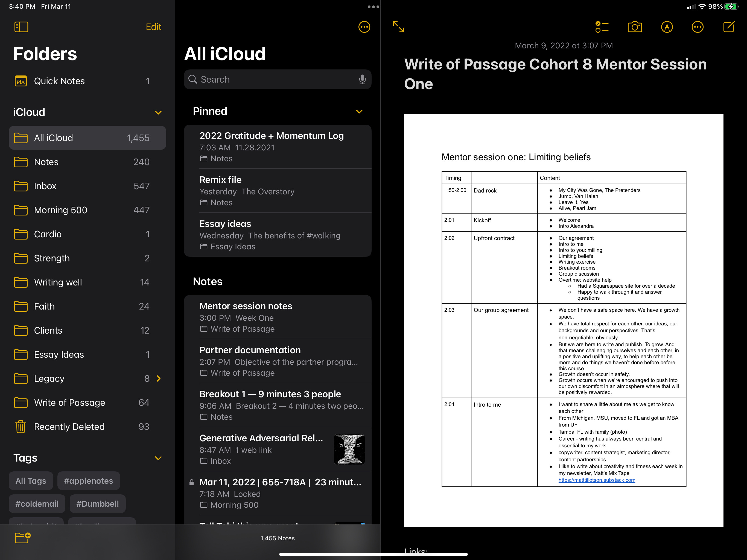The image size is (747, 560).
Task: Open the Generative Adversarial note thumbnail
Action: [349, 449]
